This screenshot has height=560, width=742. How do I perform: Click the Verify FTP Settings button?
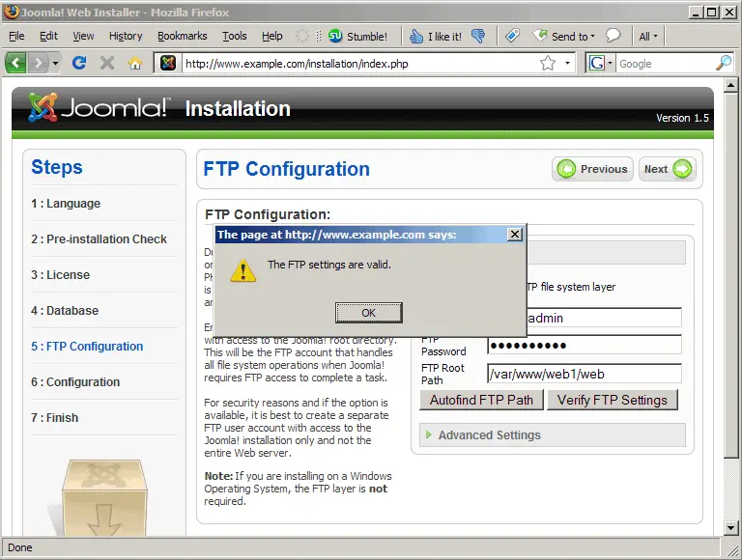pyautogui.click(x=613, y=400)
